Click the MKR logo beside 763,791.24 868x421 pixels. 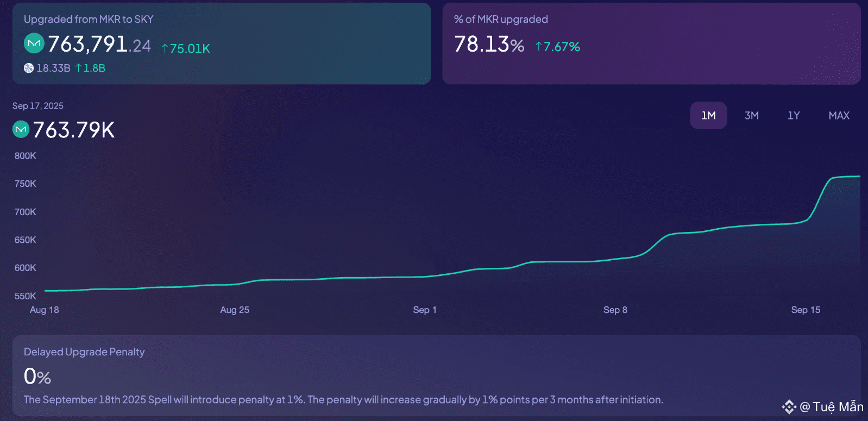[x=34, y=43]
